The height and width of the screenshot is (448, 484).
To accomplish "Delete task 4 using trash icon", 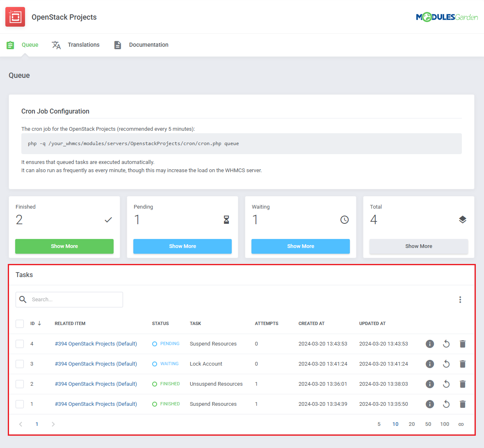I will click(462, 344).
